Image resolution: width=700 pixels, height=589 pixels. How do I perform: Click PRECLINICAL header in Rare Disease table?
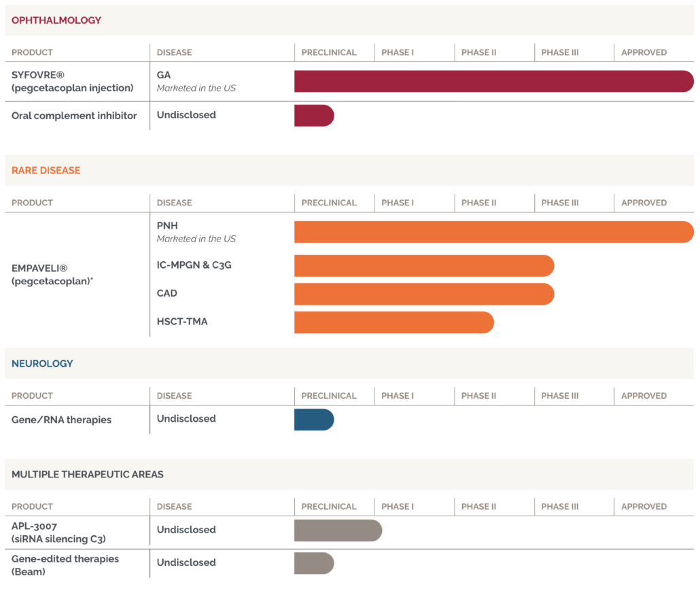(329, 203)
